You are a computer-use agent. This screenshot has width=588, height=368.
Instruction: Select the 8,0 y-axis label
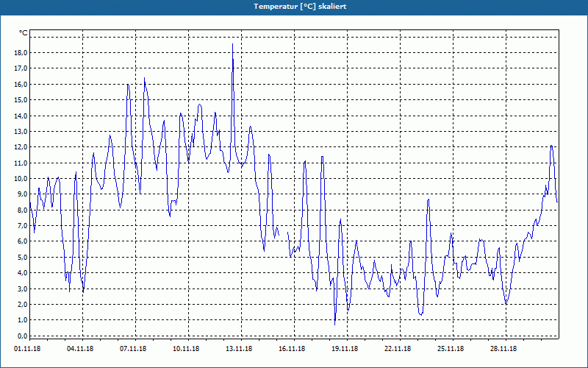[x=22, y=210]
